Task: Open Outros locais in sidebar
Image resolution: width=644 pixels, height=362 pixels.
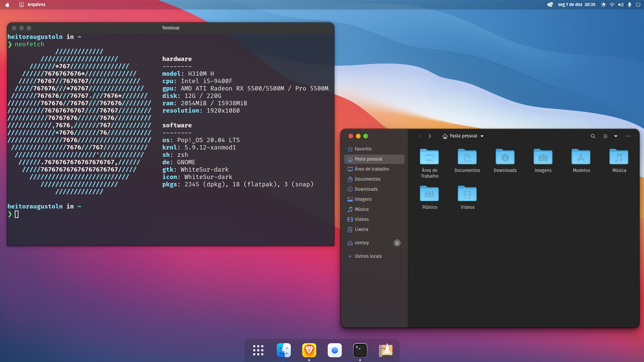Action: coord(368,256)
